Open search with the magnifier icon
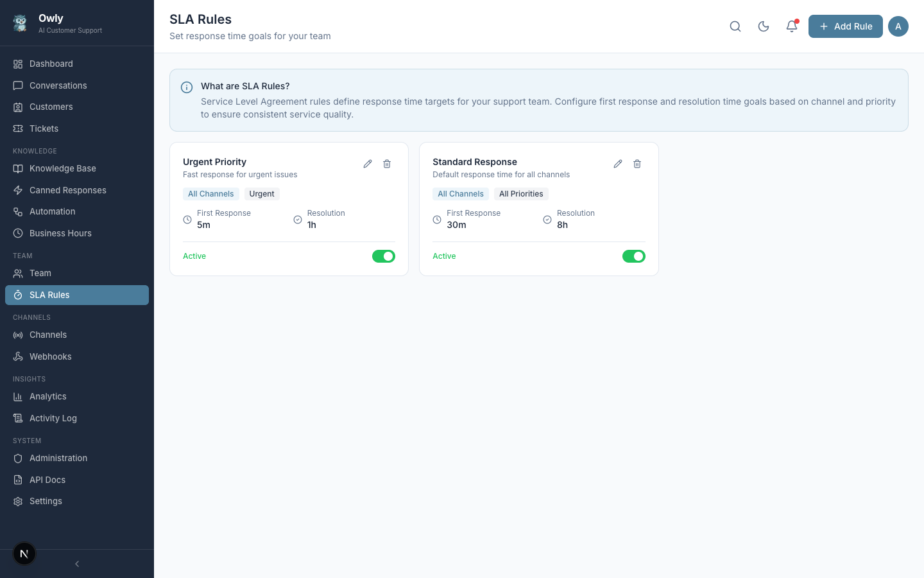The width and height of the screenshot is (924, 578). [x=735, y=26]
